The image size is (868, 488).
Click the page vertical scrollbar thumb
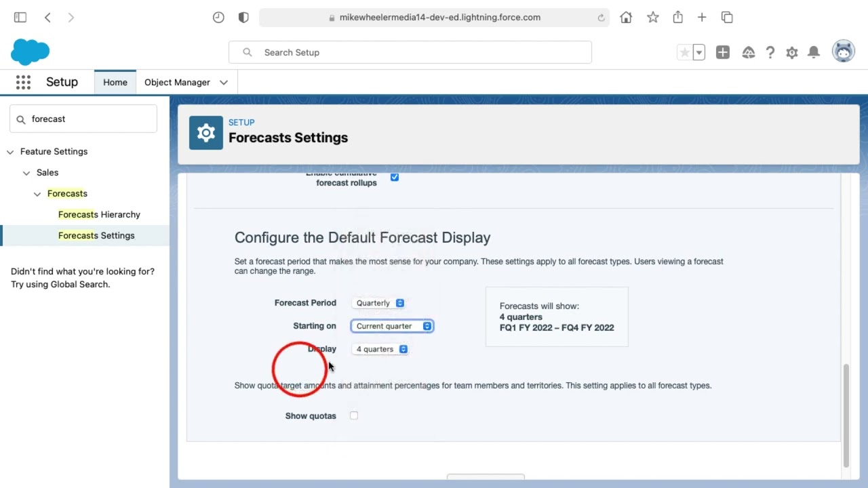(x=846, y=415)
